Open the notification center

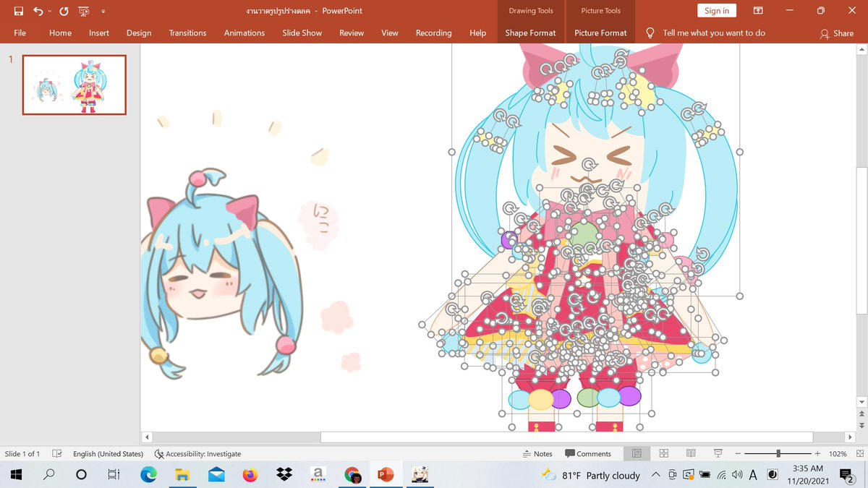[845, 475]
